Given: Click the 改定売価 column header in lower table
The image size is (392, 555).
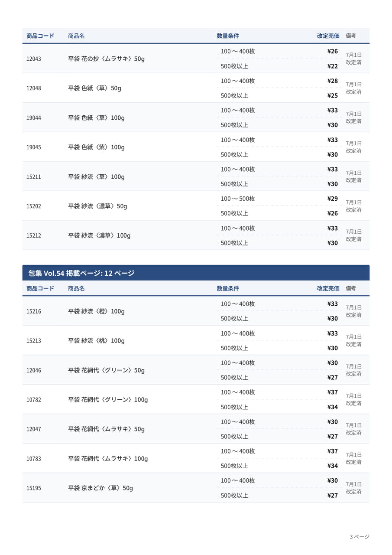Looking at the screenshot, I should (328, 288).
